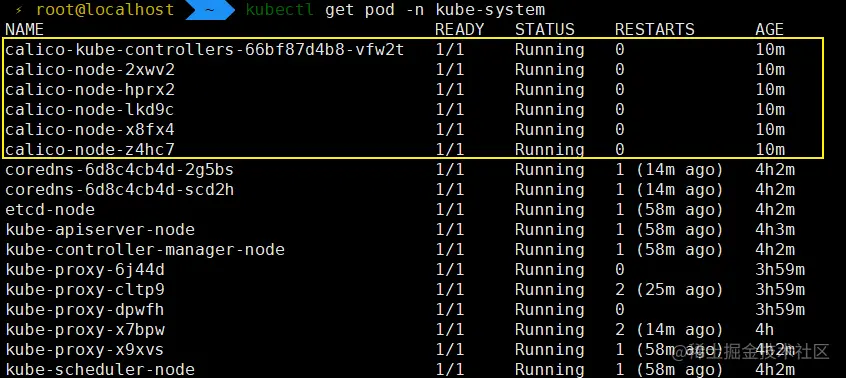Click restarts value in kube-proxy-x7bpw row
This screenshot has width=846, height=378.
[668, 330]
